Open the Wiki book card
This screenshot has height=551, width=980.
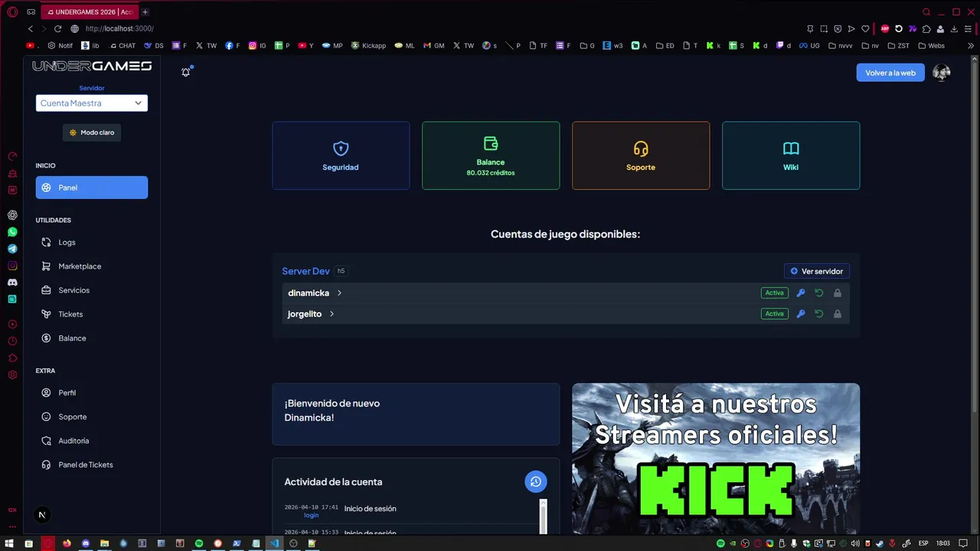click(791, 155)
